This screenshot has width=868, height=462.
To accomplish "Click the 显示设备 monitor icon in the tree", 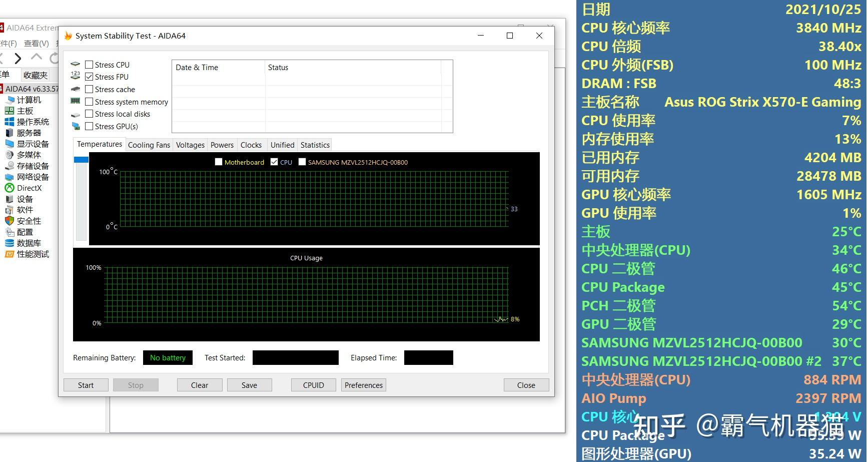I will 9,144.
